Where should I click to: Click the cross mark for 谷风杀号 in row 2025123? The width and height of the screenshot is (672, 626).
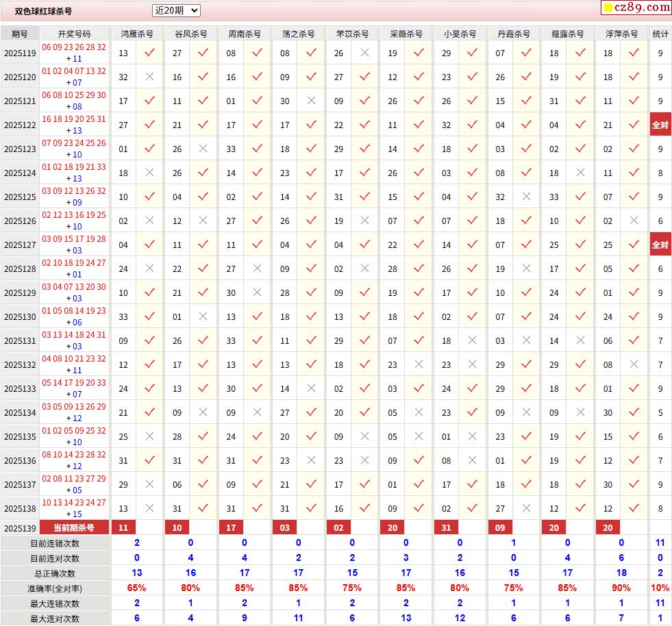(x=203, y=149)
